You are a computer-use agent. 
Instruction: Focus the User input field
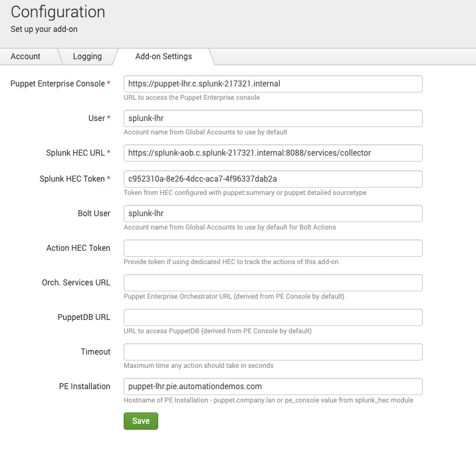tap(273, 118)
